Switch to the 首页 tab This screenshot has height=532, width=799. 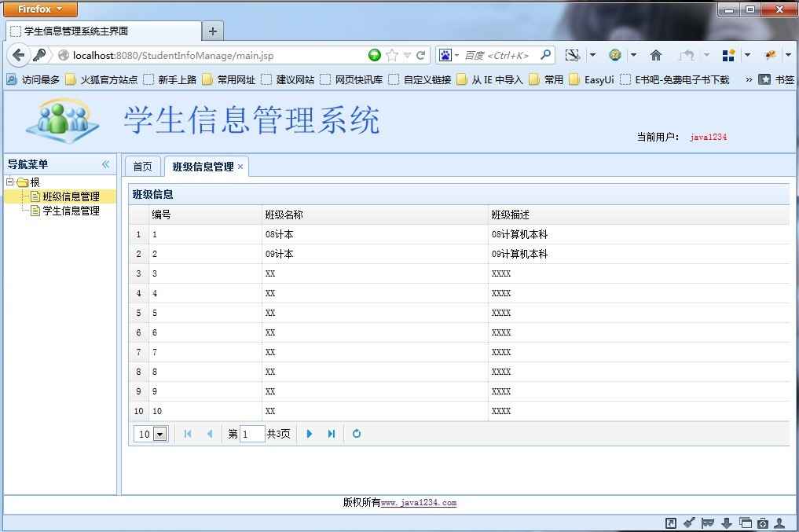pyautogui.click(x=142, y=167)
